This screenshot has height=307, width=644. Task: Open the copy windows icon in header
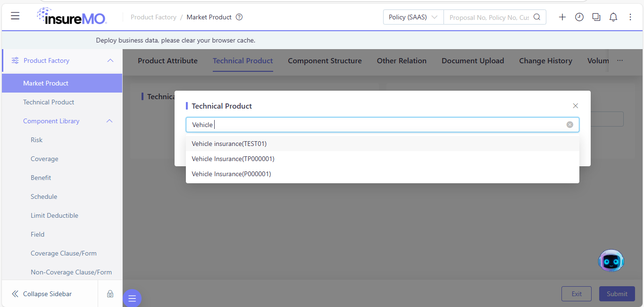pos(596,17)
